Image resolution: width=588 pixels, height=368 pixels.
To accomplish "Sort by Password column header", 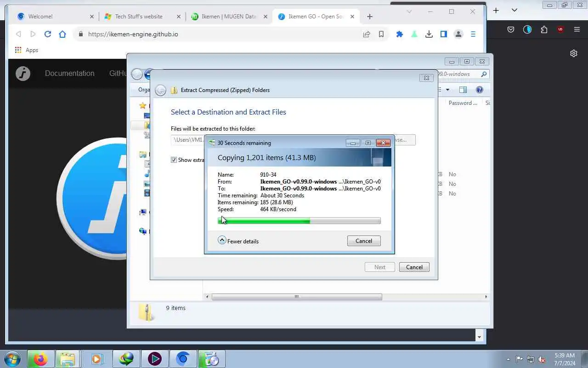I will click(x=463, y=103).
